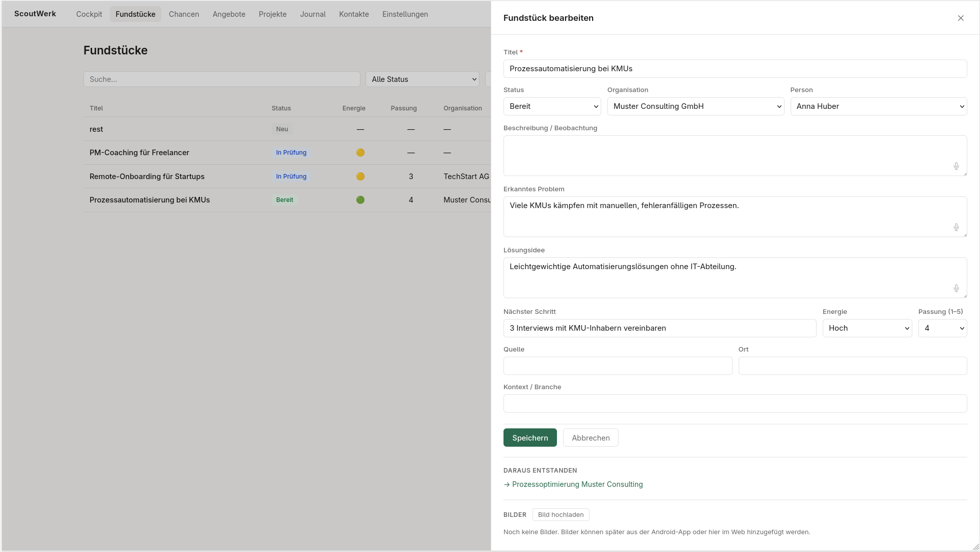
Task: Click the Passung column header
Action: 404,108
